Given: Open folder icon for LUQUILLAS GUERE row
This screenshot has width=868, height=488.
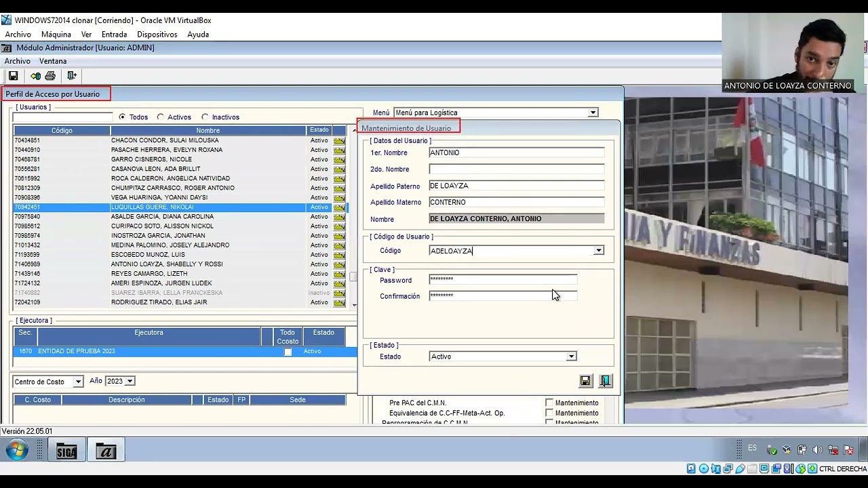Looking at the screenshot, I should tap(340, 207).
